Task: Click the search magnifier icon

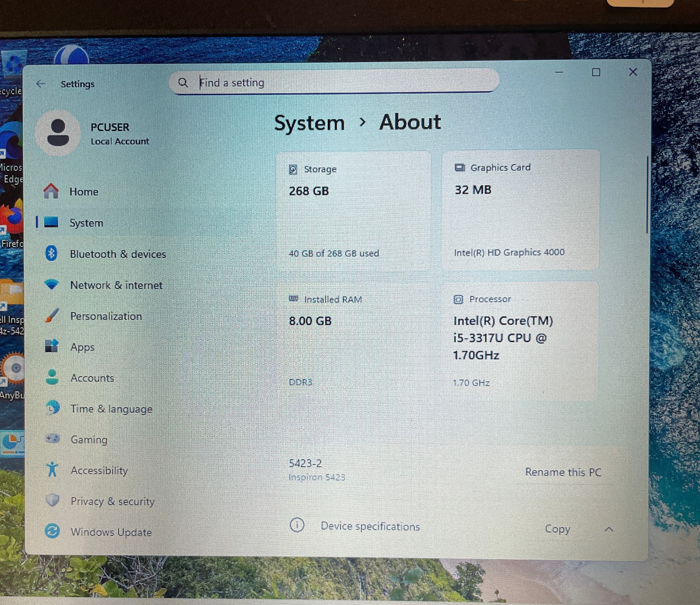Action: 183,82
